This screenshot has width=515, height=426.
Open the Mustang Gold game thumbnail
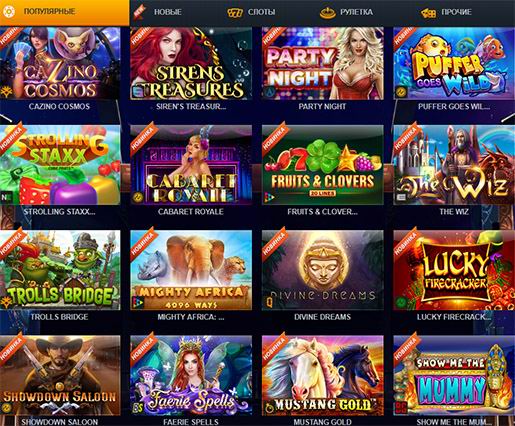pos(322,376)
